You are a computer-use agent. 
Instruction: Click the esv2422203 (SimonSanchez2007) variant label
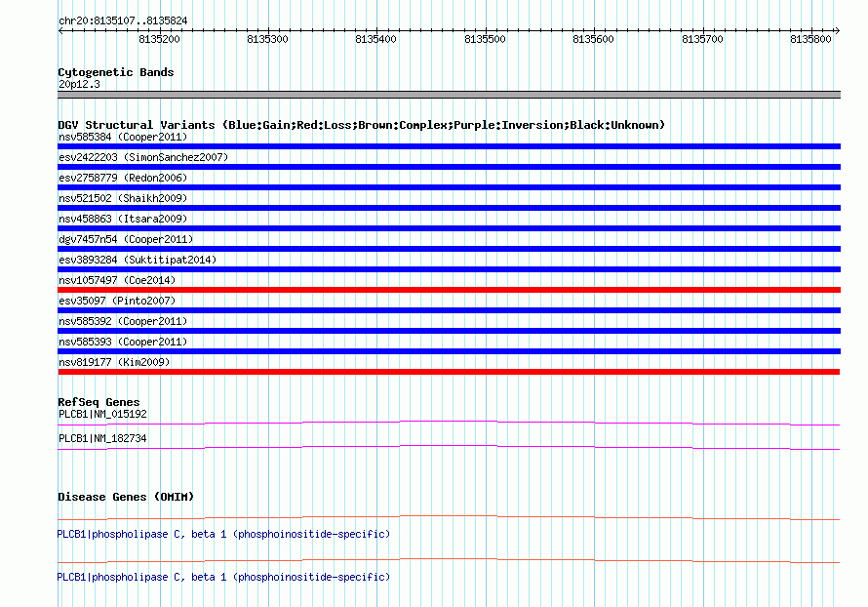(143, 157)
